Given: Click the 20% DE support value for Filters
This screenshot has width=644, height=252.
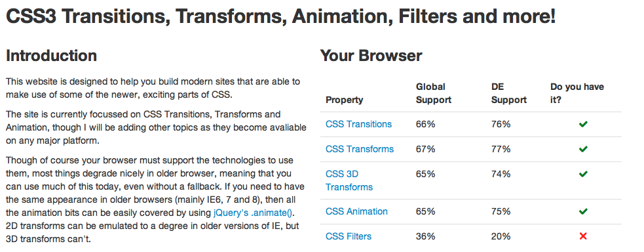Looking at the screenshot, I should tap(501, 236).
